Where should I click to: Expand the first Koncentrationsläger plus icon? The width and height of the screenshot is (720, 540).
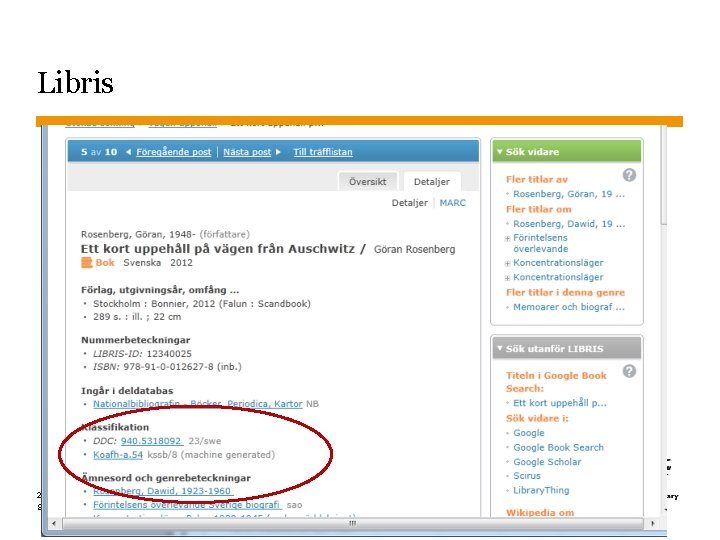(x=507, y=264)
